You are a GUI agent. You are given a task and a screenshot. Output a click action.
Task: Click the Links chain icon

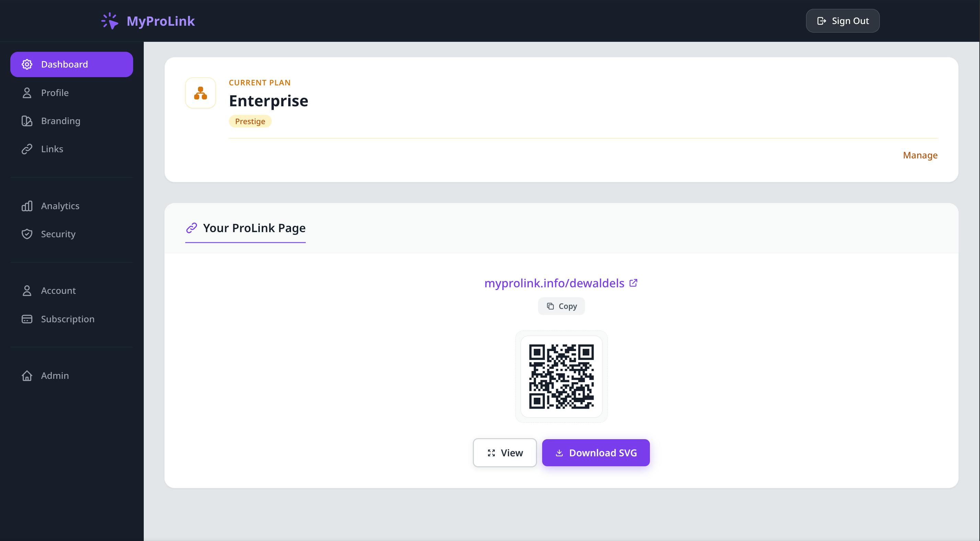pyautogui.click(x=27, y=149)
